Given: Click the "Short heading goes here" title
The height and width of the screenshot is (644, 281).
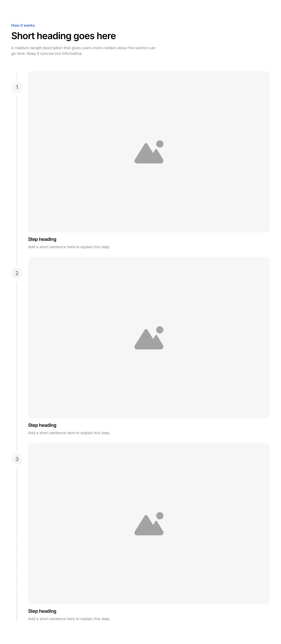Looking at the screenshot, I should coord(63,36).
